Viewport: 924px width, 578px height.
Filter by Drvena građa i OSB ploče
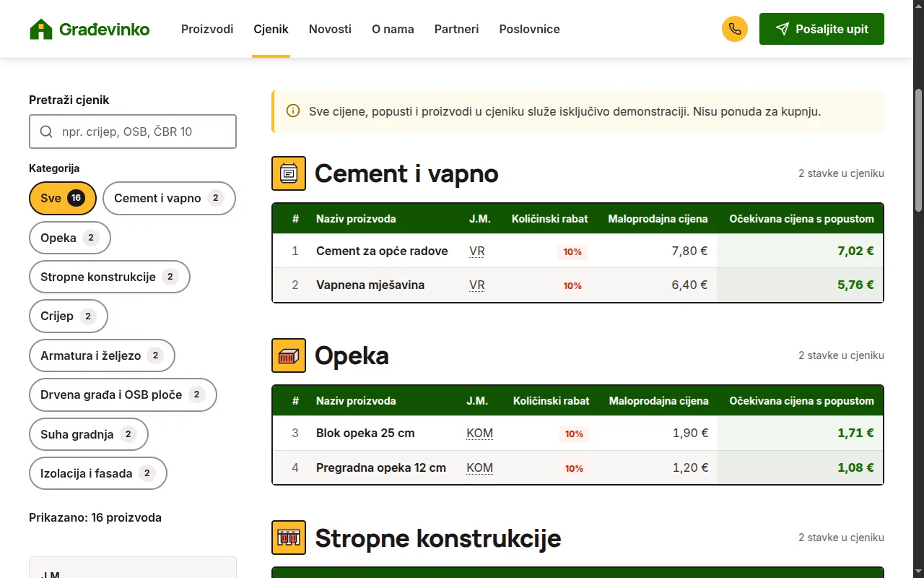coord(123,394)
